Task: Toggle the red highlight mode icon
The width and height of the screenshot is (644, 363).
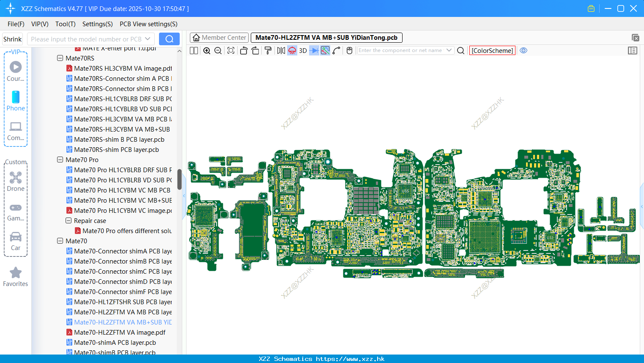Action: [292, 50]
